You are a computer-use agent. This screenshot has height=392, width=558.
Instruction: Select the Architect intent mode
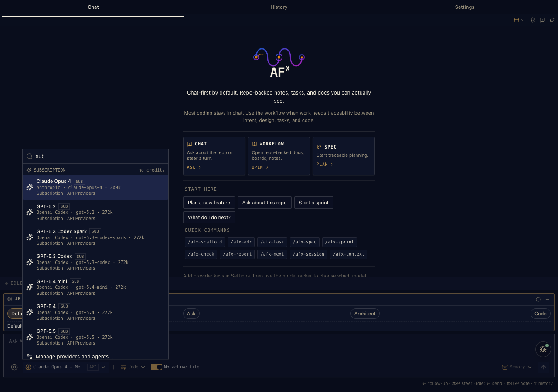[365, 314]
